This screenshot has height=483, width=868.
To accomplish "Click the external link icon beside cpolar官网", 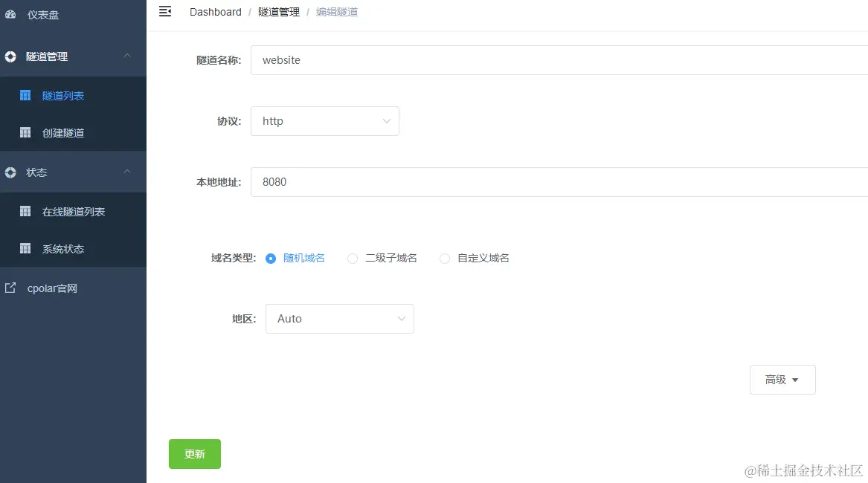I will point(10,288).
